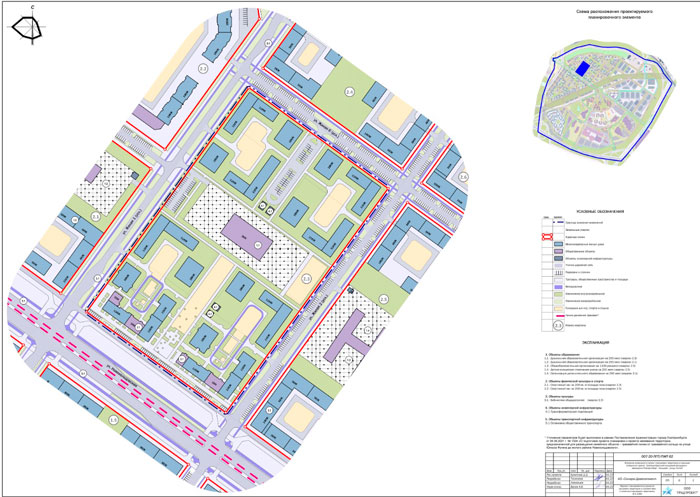The height and width of the screenshot is (497, 700).
Task: Click the circled 2.3 label at the top of the map
Action: (x=203, y=68)
